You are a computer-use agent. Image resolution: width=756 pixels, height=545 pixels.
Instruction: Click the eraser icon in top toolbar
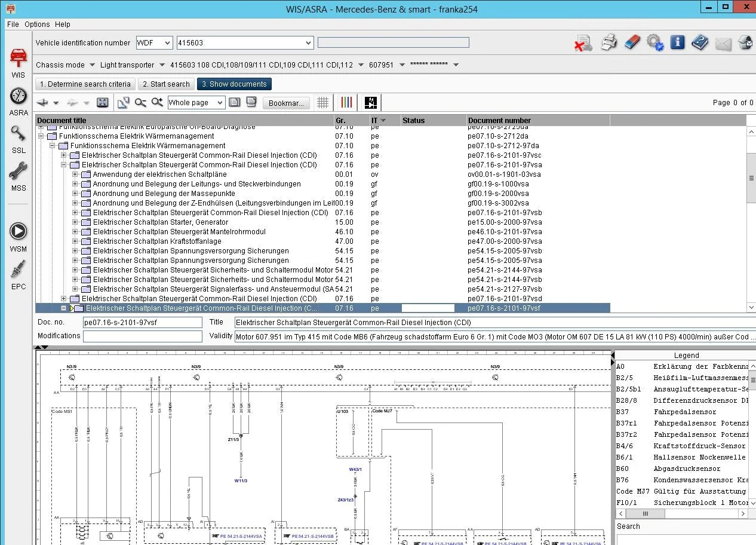pyautogui.click(x=632, y=42)
